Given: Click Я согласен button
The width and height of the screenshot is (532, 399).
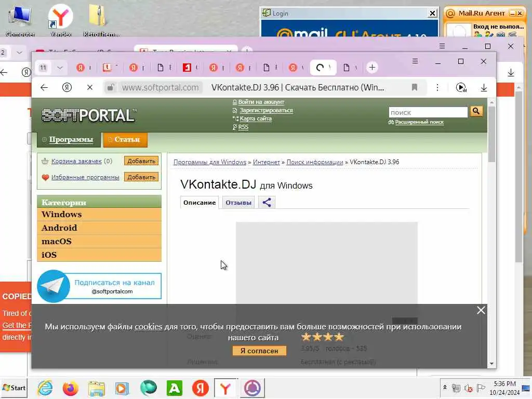Looking at the screenshot, I should (259, 351).
